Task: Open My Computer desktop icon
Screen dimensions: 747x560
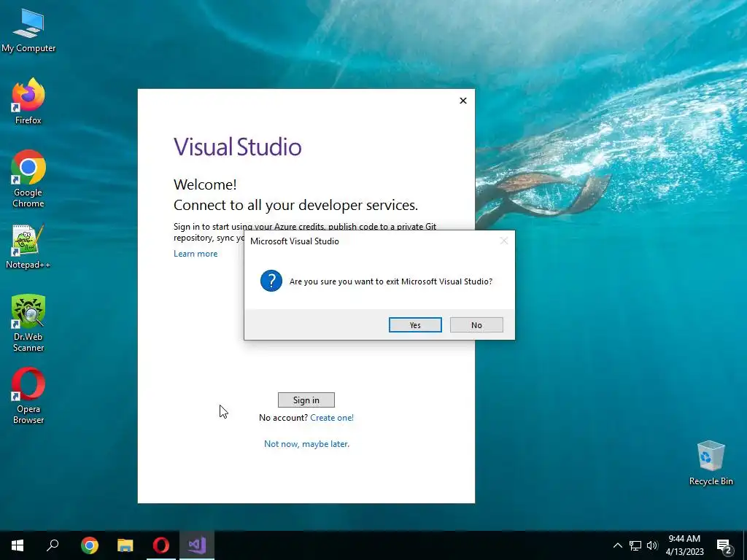Action: pyautogui.click(x=28, y=31)
